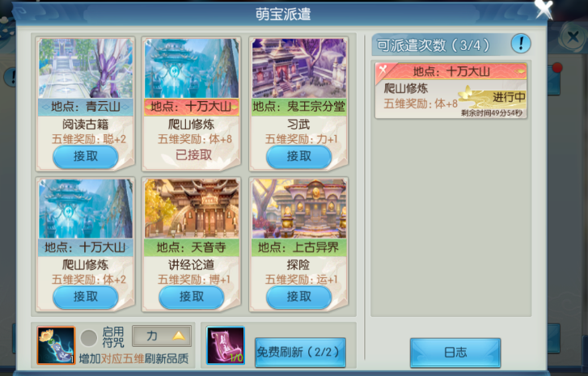The height and width of the screenshot is (376, 588).
Task: Close the 萌宝派遣 dialog with X
Action: [544, 9]
